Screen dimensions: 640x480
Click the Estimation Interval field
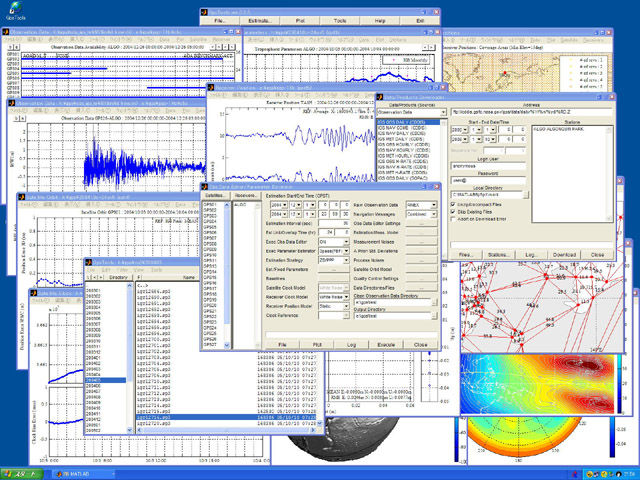(x=333, y=224)
